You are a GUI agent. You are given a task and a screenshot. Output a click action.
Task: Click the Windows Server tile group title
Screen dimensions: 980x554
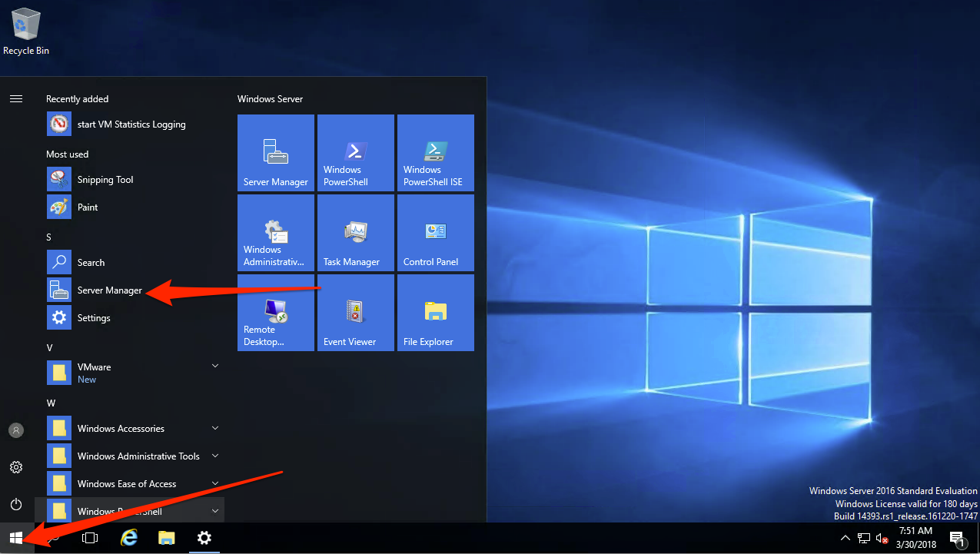[x=270, y=99]
